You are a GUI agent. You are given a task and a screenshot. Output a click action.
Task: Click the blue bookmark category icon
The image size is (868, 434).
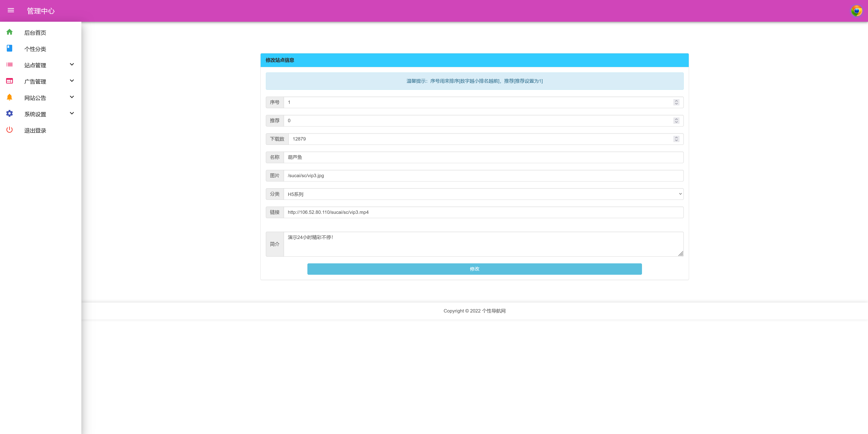tap(9, 48)
